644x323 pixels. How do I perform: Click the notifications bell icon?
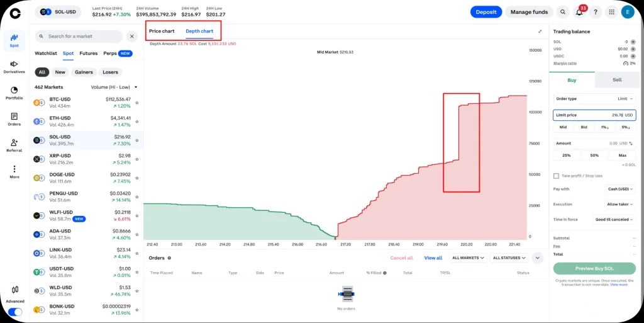coord(579,12)
